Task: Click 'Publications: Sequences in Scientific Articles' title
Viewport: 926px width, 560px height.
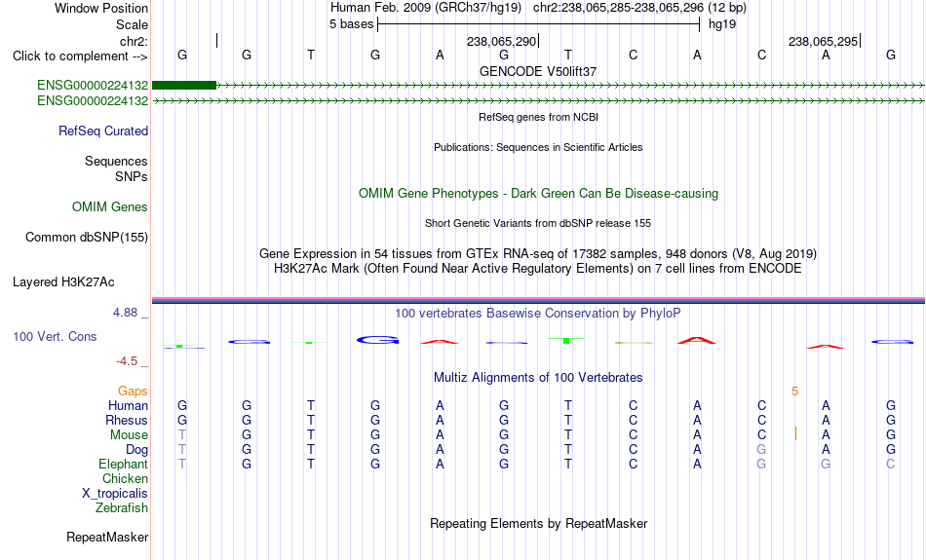Action: point(538,147)
